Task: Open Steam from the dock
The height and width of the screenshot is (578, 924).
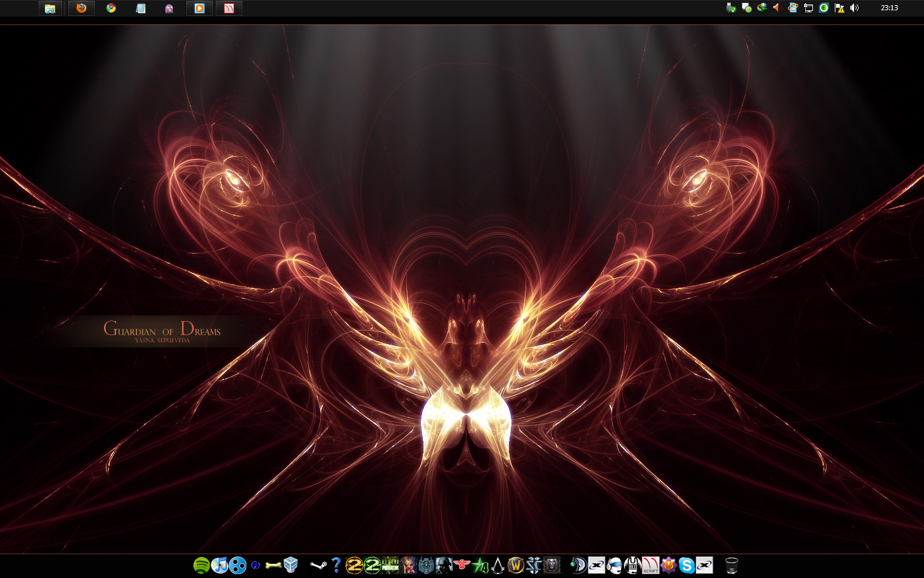Action: click(x=318, y=565)
